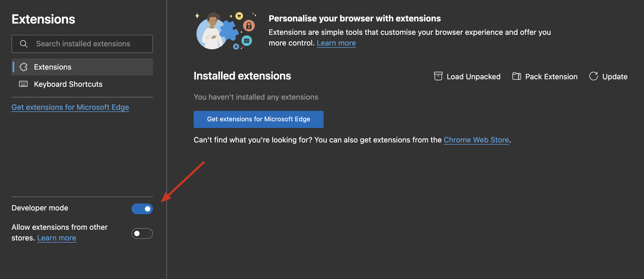644x279 pixels.
Task: Click the Keyboard Shortcuts keyboard icon
Action: pyautogui.click(x=23, y=84)
